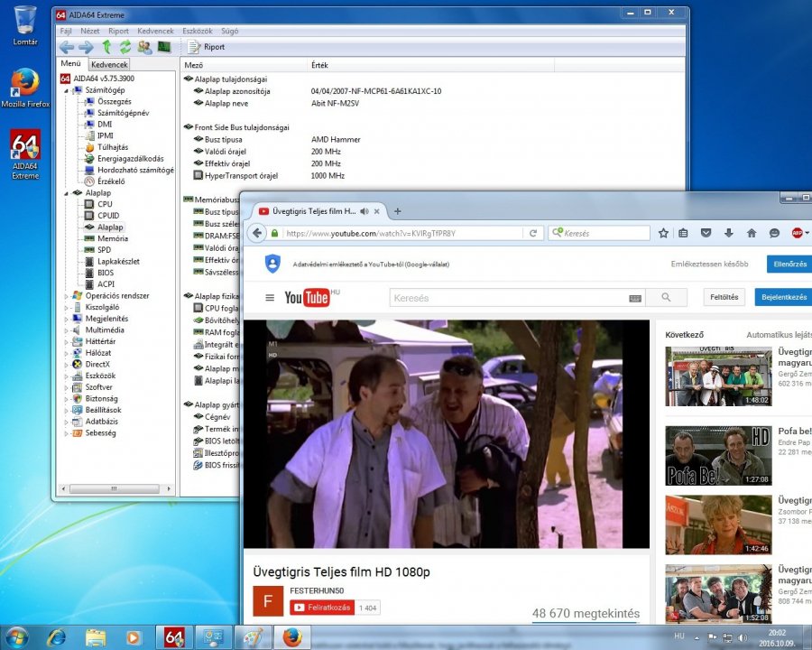Open a new Firefox tab with plus
This screenshot has width=812, height=650.
point(398,211)
